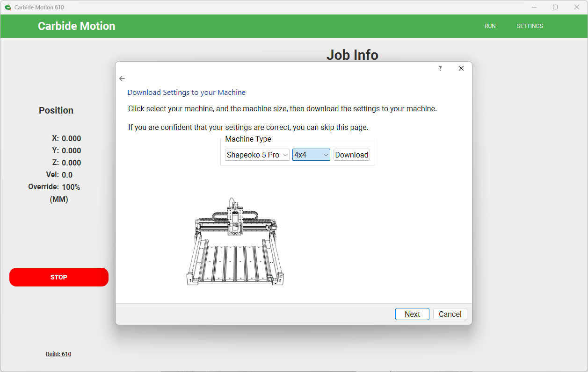Click the Carbide Motion icon in the title bar
Viewport: 588px width, 372px height.
point(7,7)
